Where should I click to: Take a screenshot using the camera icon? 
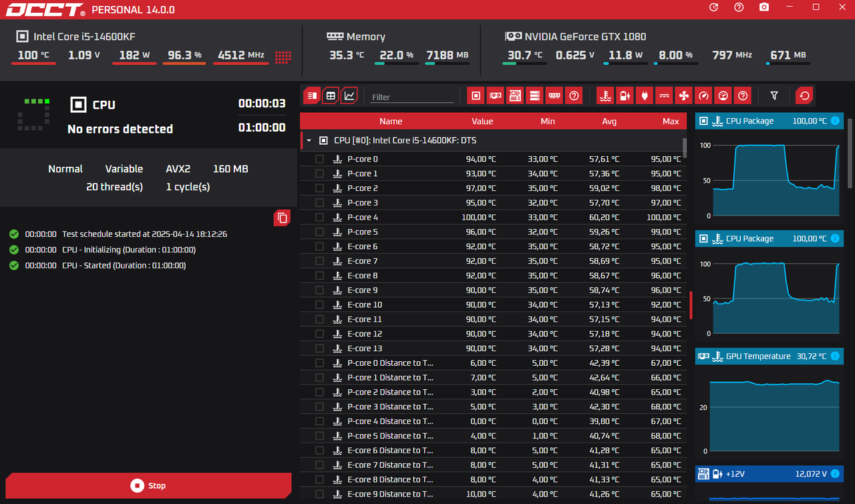[x=763, y=7]
